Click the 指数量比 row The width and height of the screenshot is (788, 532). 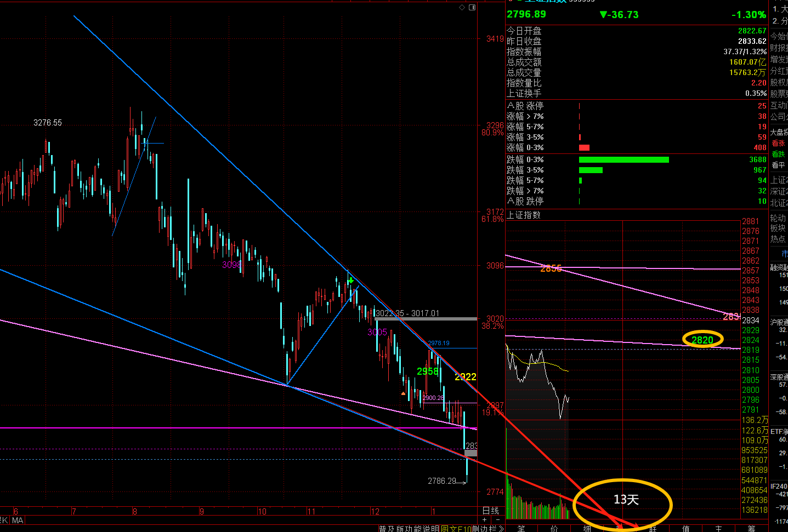637,83
